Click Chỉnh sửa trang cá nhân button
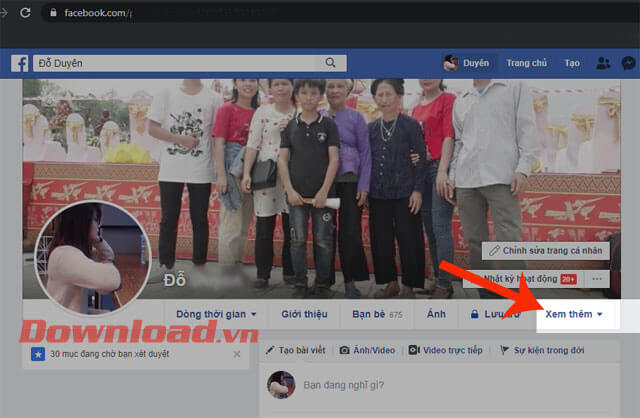 (546, 251)
